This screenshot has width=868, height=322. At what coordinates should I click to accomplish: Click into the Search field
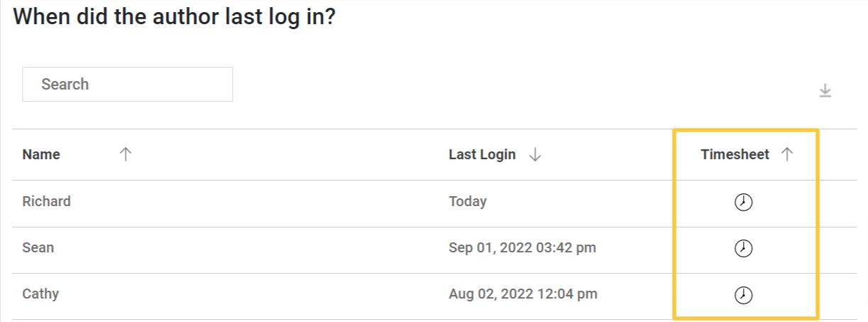coord(128,85)
